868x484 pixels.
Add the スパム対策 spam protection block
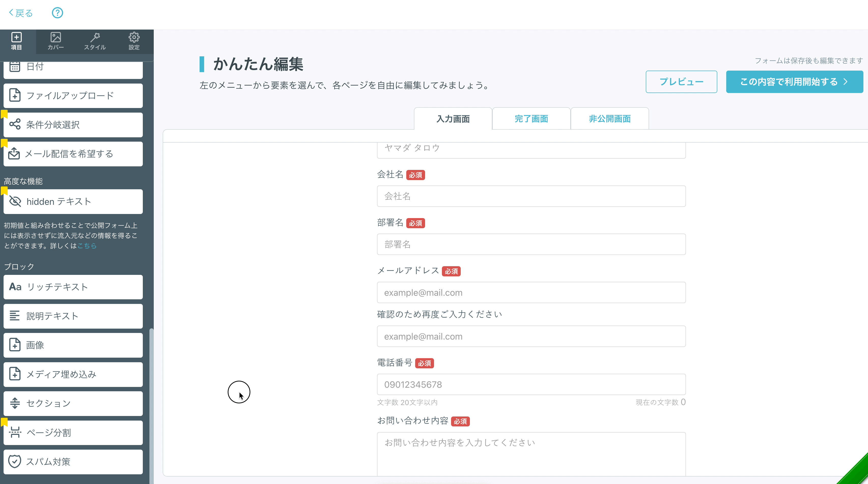click(x=73, y=461)
